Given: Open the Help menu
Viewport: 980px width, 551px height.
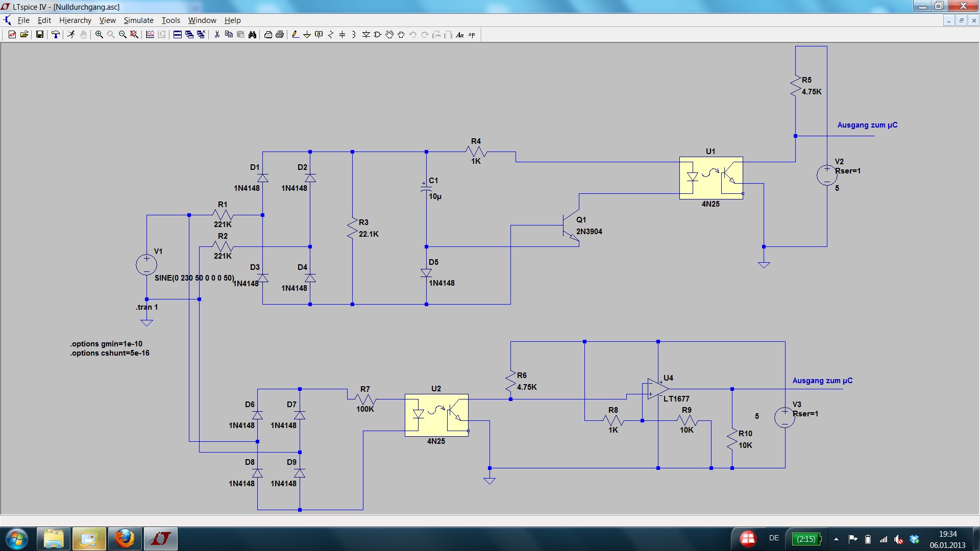Looking at the screenshot, I should pyautogui.click(x=232, y=20).
